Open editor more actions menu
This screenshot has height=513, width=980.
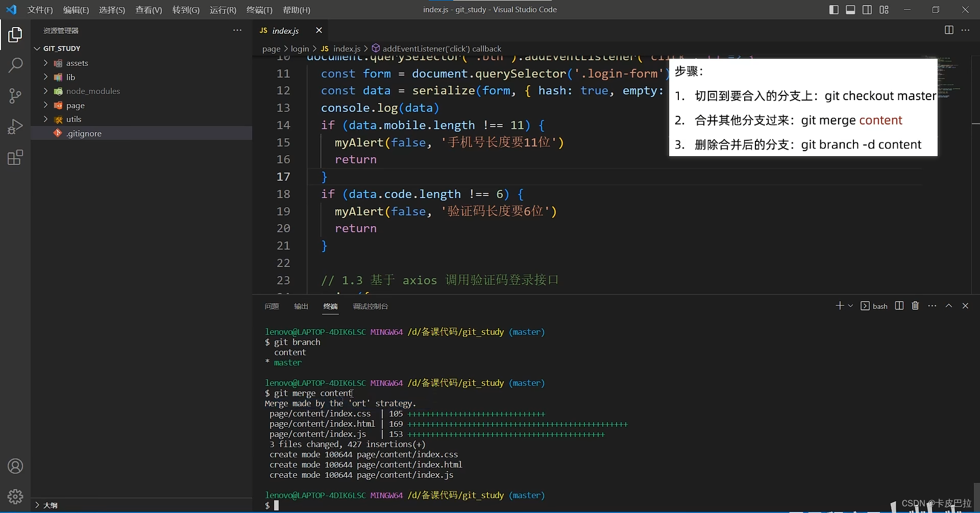[965, 30]
